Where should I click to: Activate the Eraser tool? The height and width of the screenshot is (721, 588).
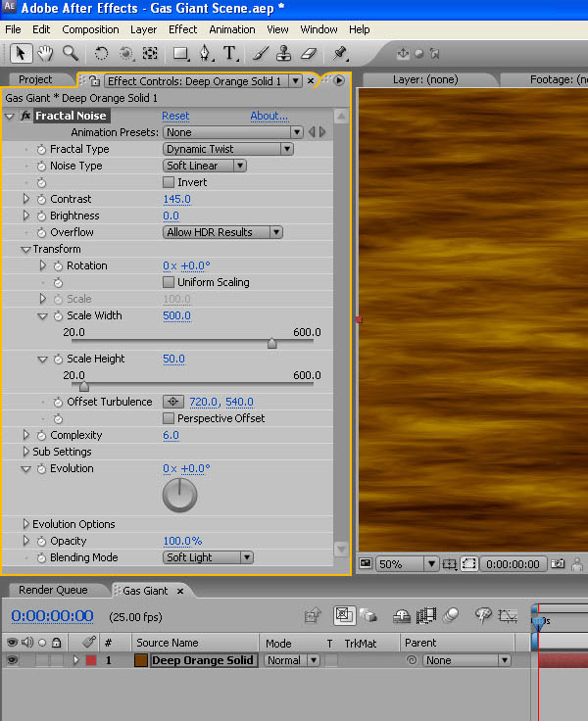(308, 54)
